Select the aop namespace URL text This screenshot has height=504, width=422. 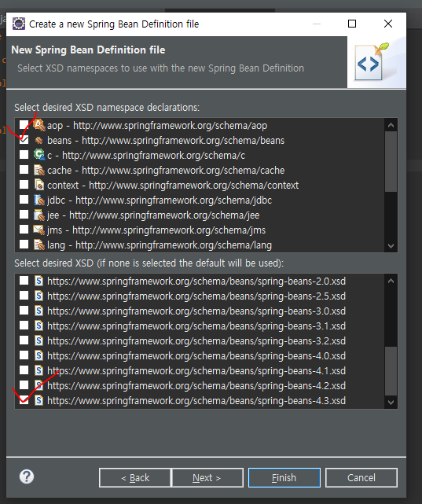click(x=171, y=125)
